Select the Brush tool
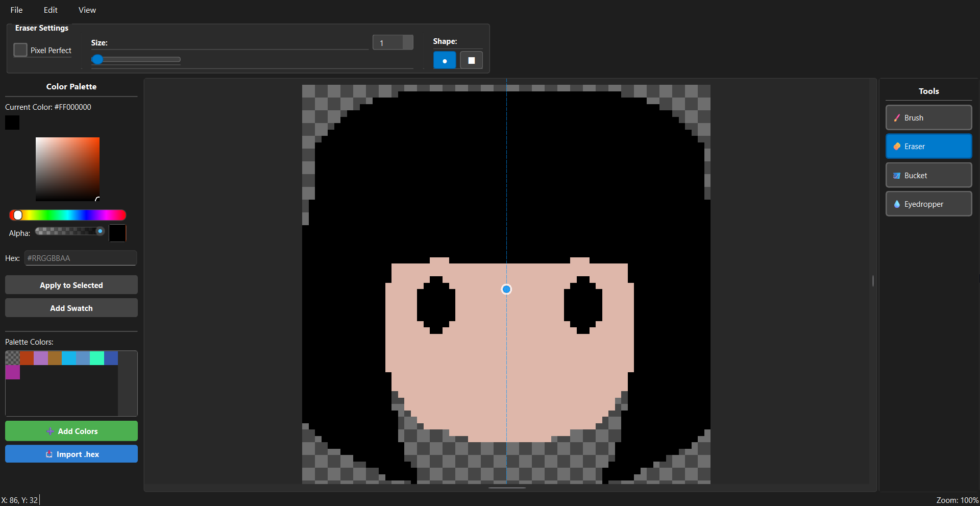Viewport: 980px width, 506px height. coord(928,118)
